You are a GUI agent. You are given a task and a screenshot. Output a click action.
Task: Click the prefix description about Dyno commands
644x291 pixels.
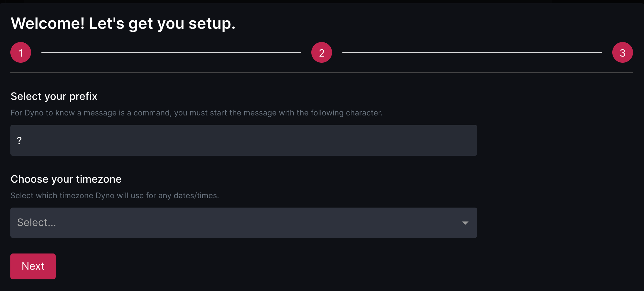coord(196,113)
